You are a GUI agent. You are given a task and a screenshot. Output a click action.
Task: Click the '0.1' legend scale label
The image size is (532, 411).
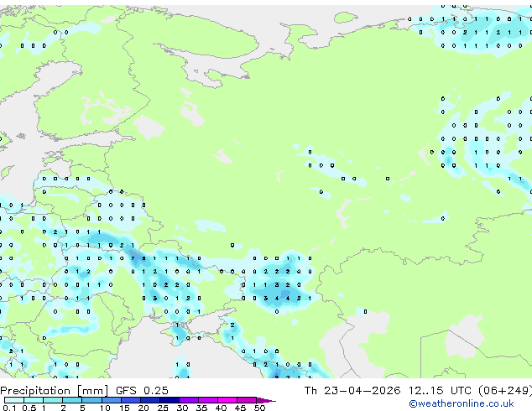[x=9, y=408]
